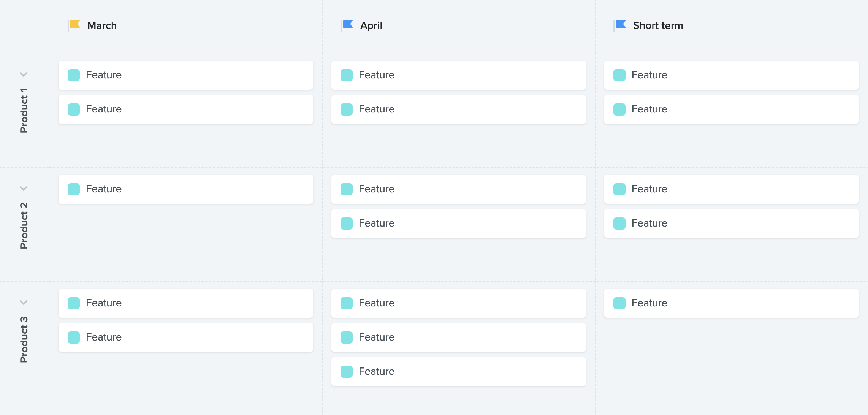Screen dimensions: 868x415
Task: Click the Product 3 vertical row label
Action: point(24,339)
